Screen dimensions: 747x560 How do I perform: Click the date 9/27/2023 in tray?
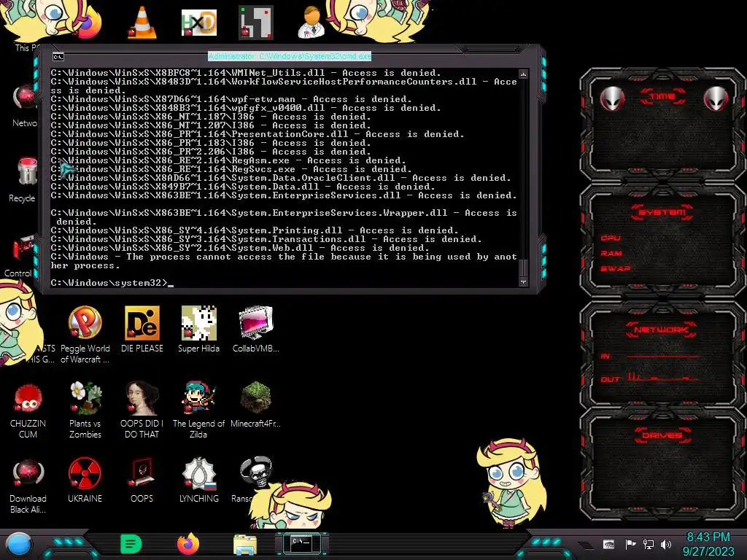(x=708, y=551)
